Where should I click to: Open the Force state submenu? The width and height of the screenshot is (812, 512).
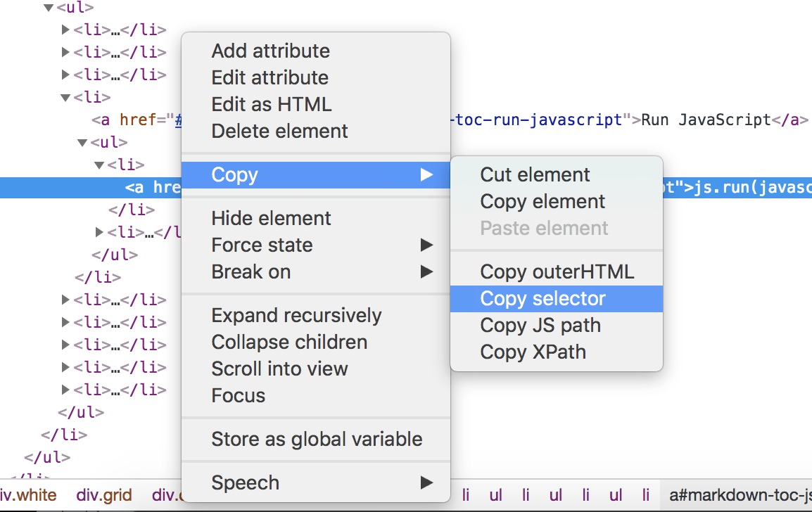tap(262, 245)
